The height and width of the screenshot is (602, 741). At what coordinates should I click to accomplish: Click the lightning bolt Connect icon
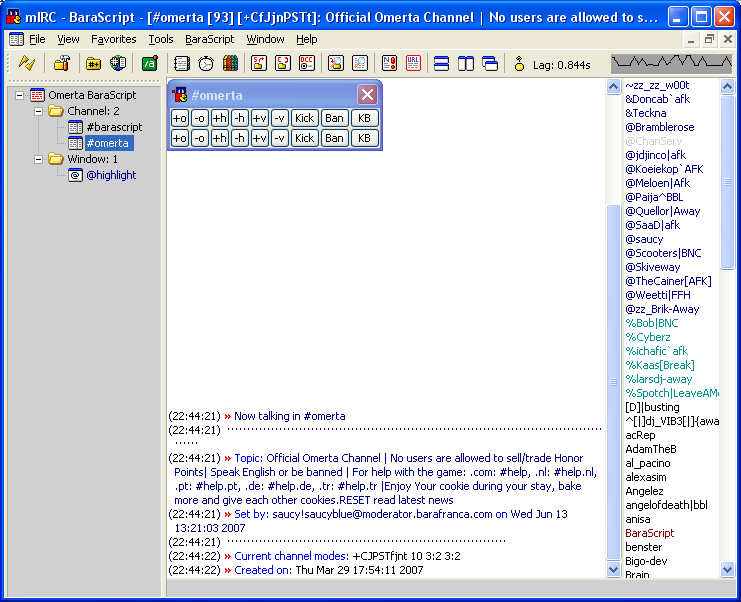27,63
